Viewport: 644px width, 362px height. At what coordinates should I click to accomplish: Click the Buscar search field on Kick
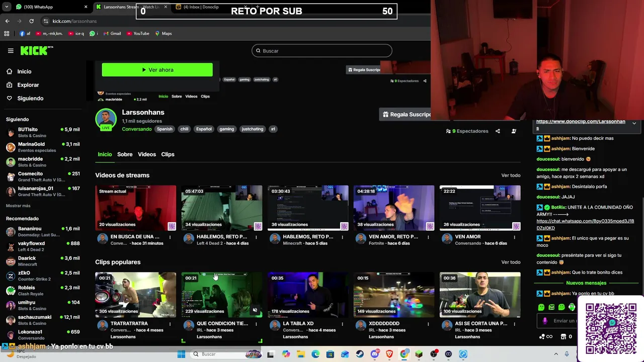click(321, 51)
